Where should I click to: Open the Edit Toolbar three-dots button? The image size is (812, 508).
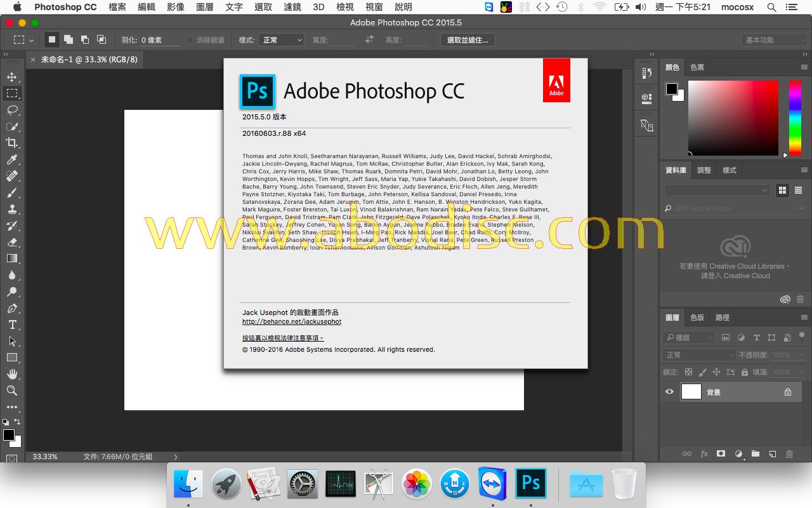pos(11,407)
